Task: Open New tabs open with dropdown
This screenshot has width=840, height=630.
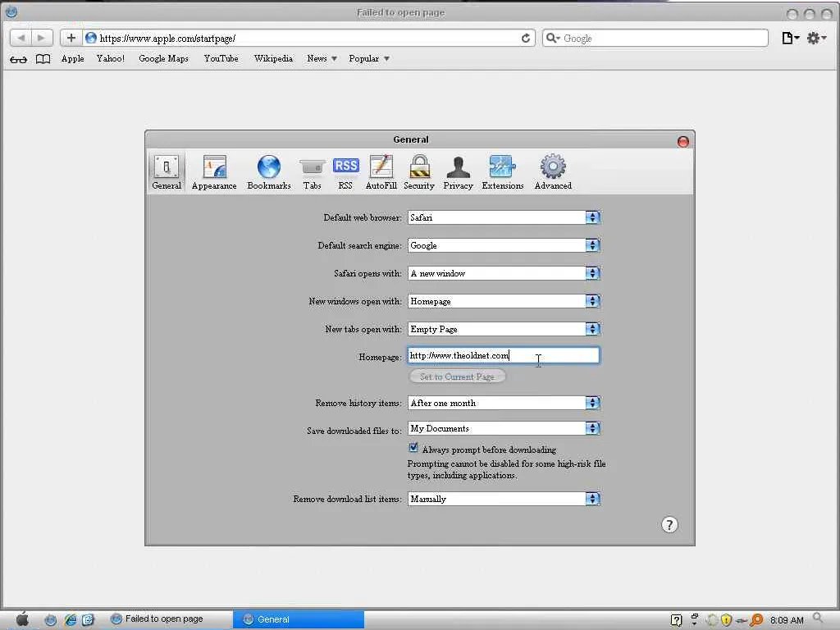Action: [x=504, y=329]
